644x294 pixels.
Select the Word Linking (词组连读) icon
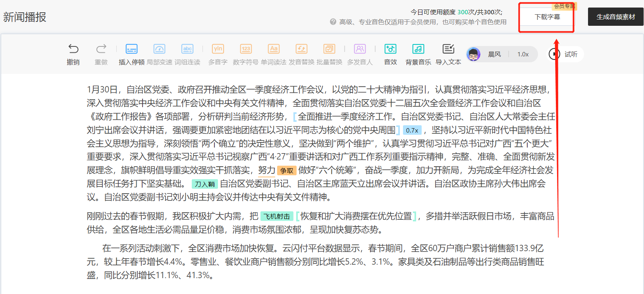tap(187, 49)
